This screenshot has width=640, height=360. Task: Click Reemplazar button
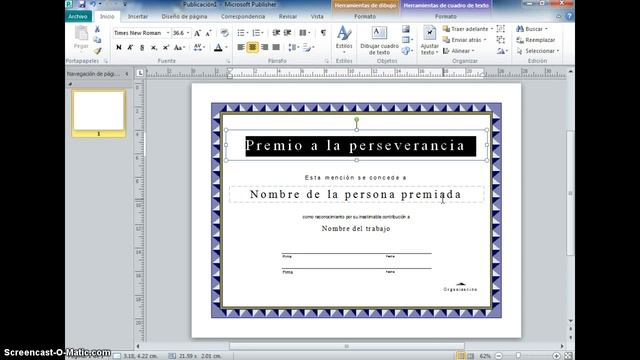pyautogui.click(x=536, y=40)
